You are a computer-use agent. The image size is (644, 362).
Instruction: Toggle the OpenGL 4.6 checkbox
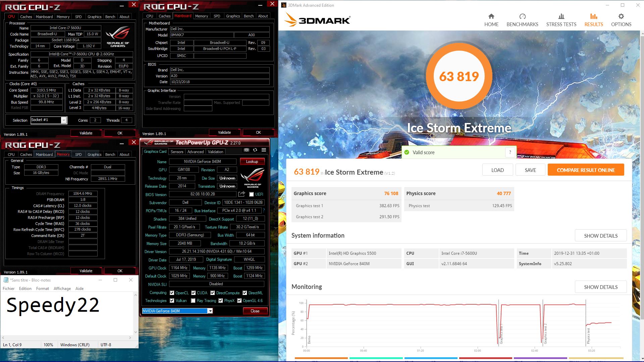coord(239,301)
